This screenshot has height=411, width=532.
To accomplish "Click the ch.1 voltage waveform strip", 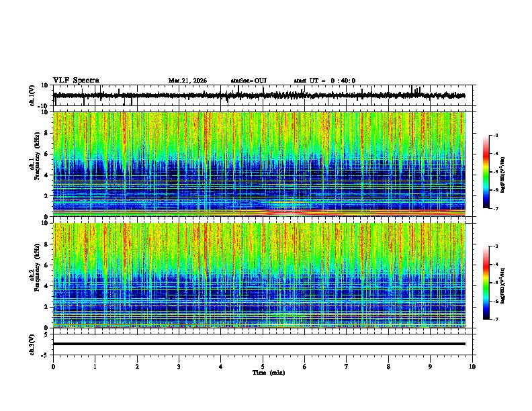I will click(x=259, y=95).
